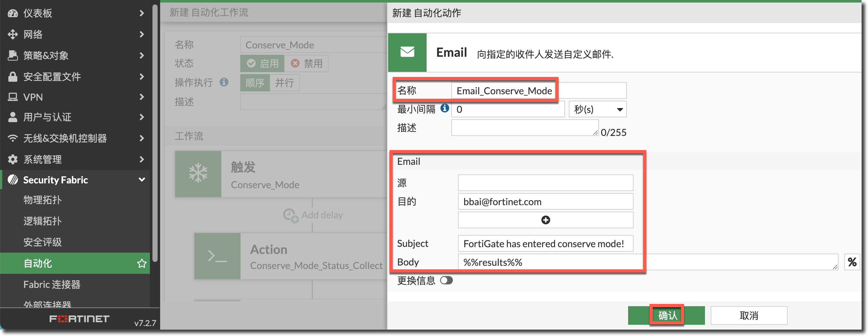Open the Fabric 连接器 menu item
The height and width of the screenshot is (336, 868).
[x=52, y=284]
